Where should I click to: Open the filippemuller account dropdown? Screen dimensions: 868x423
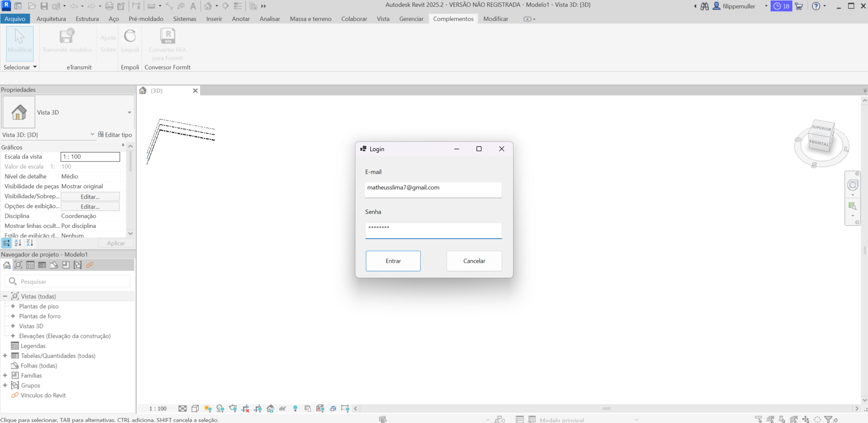coord(766,6)
